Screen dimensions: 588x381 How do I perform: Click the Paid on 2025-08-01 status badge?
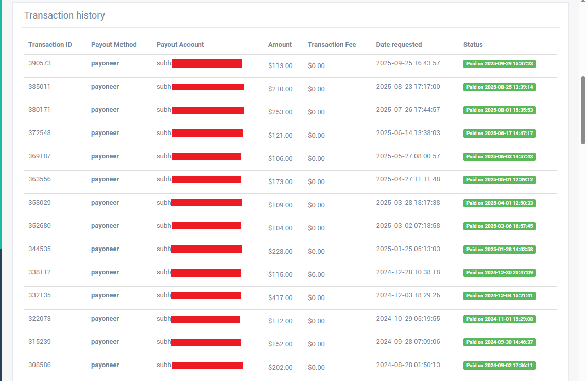click(x=499, y=110)
